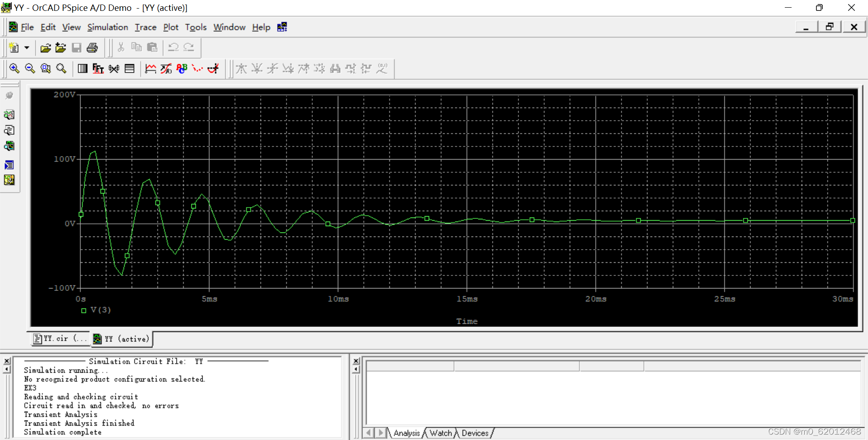Click the V(3) trace legend label
Image resolution: width=868 pixels, height=440 pixels.
pos(100,310)
